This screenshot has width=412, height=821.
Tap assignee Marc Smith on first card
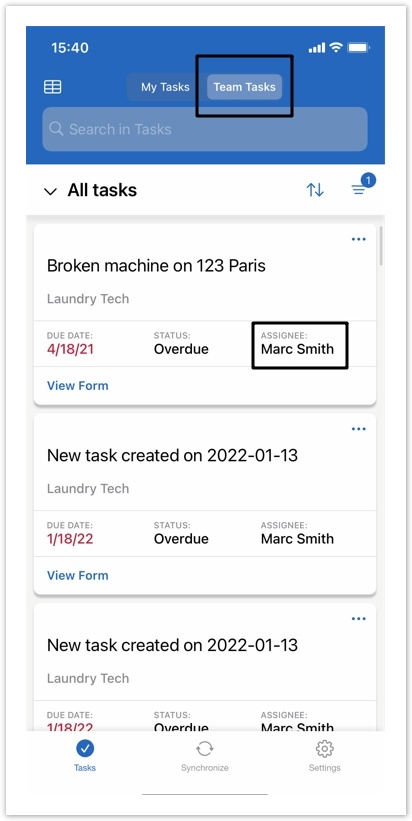click(297, 349)
